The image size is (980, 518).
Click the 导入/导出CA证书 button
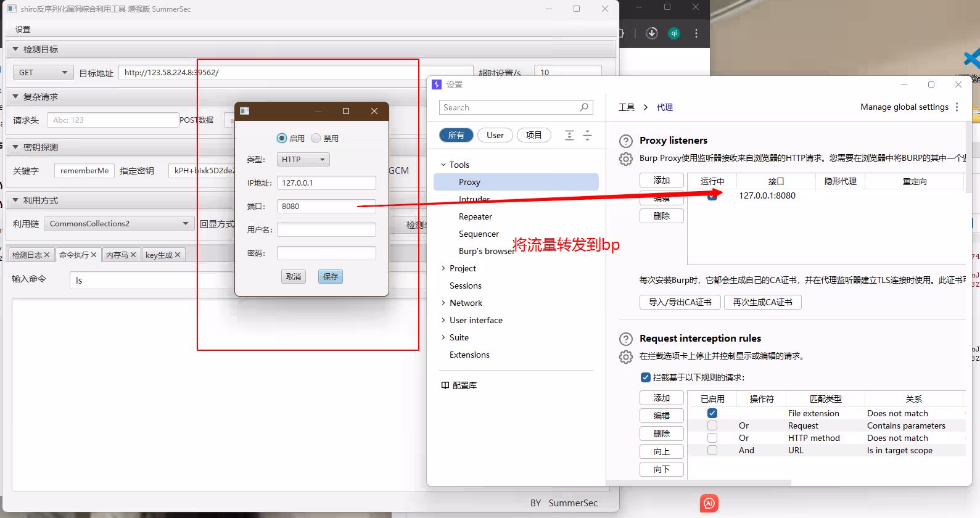coord(680,302)
